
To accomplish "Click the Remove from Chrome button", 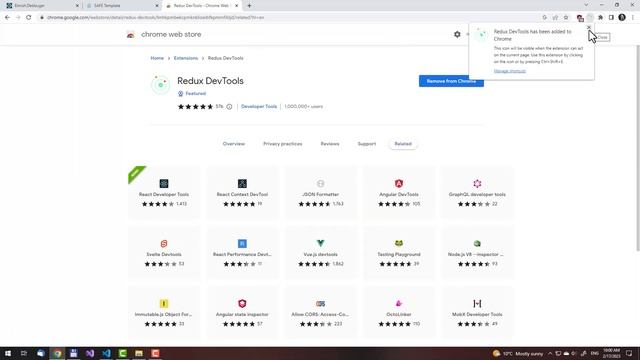I will [451, 81].
